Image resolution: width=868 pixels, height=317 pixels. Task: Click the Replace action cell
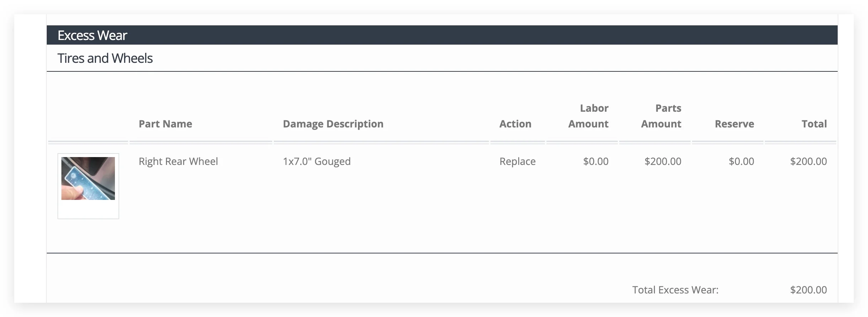(x=518, y=161)
